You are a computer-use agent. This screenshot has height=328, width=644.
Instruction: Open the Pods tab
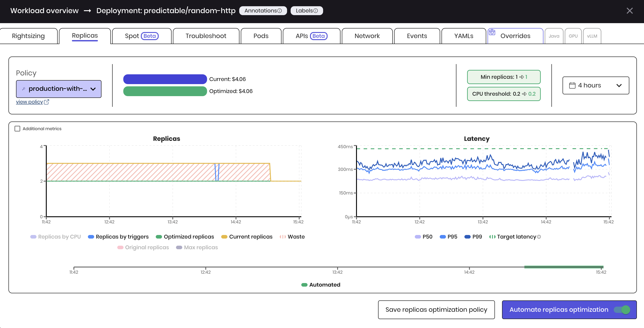(x=261, y=36)
